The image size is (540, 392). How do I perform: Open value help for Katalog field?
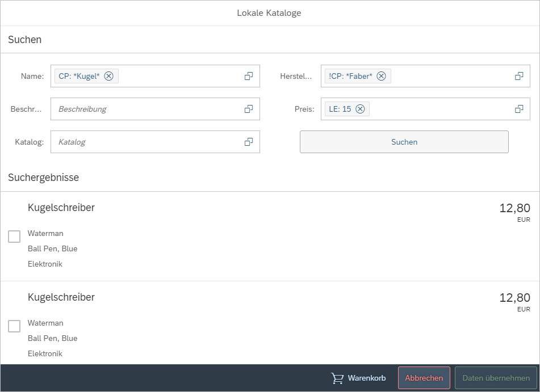click(249, 142)
